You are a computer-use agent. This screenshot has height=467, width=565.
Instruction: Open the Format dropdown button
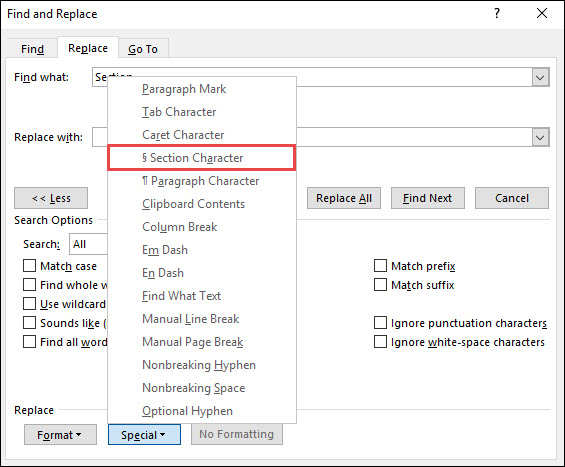pyautogui.click(x=60, y=435)
